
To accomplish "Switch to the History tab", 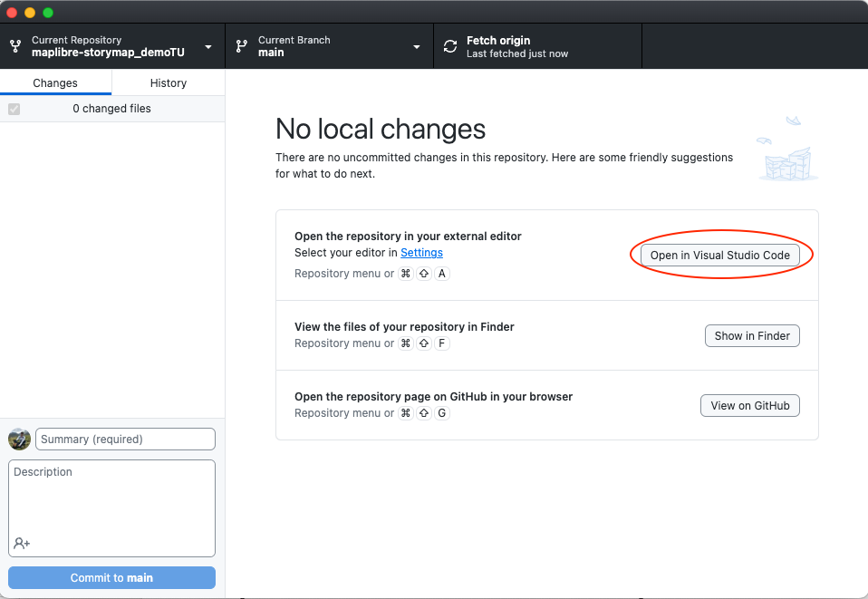I will pyautogui.click(x=168, y=82).
